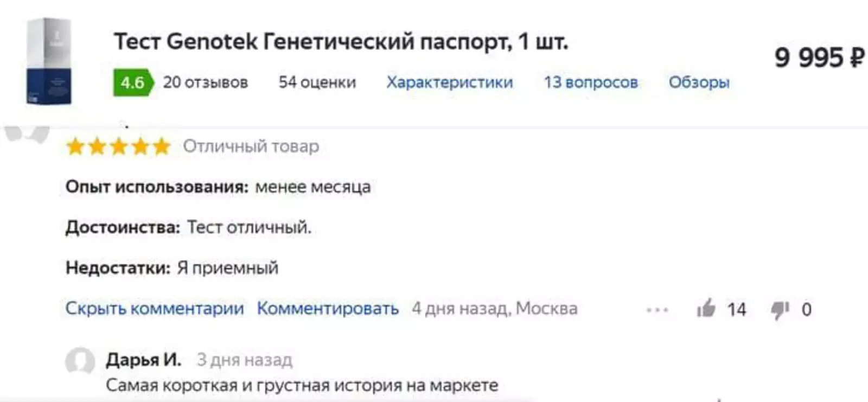Open the Характеристики tab
The image size is (868, 402).
click(449, 82)
